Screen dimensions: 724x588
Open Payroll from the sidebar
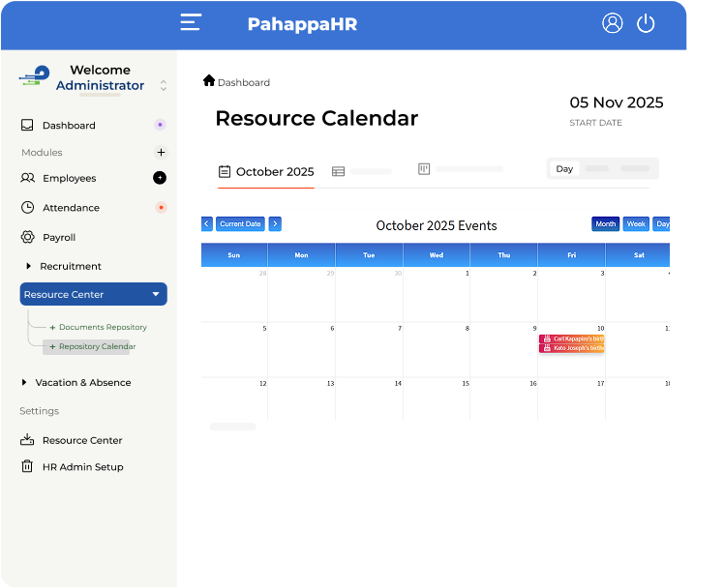click(x=58, y=237)
